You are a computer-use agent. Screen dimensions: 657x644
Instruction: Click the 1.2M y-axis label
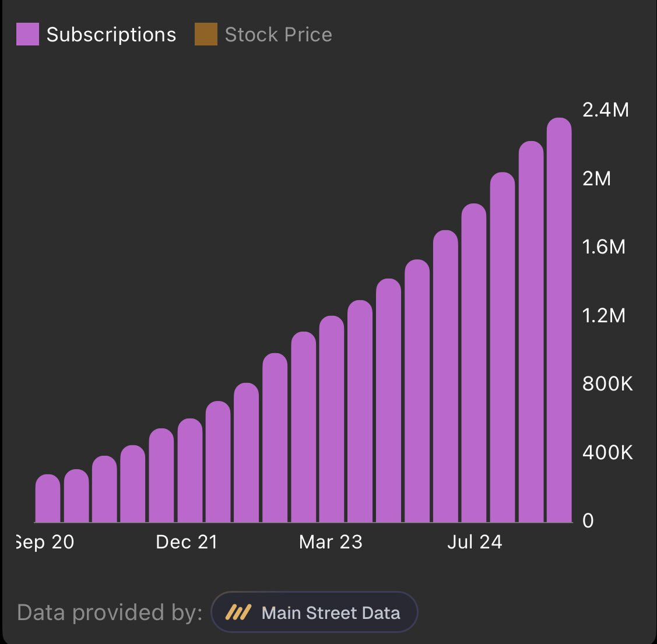604,315
